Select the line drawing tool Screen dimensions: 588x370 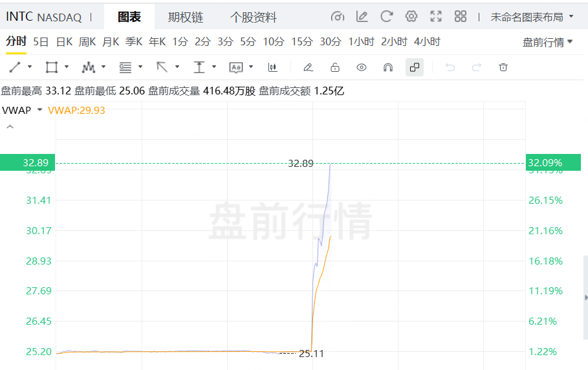(x=15, y=67)
